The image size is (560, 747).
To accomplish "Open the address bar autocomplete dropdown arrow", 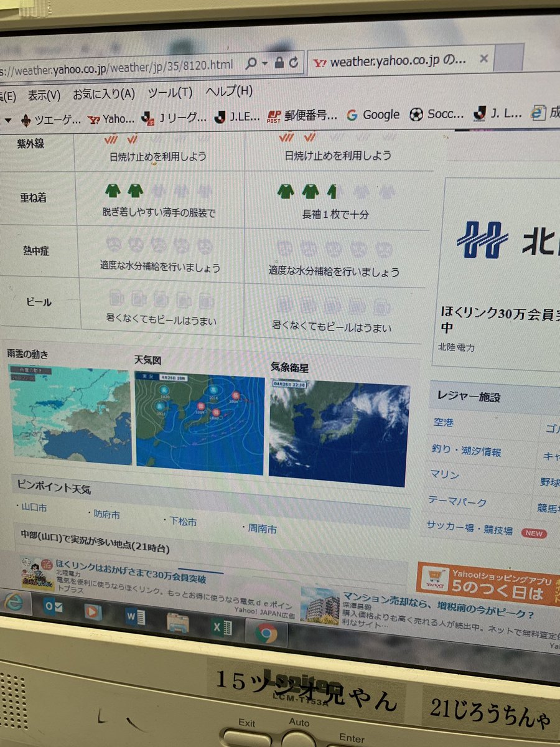I will click(x=265, y=63).
